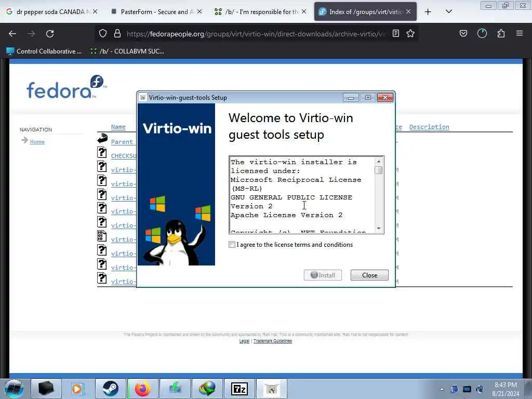Image resolution: width=532 pixels, height=399 pixels.
Task: Click the fedora logo
Action: coord(66,87)
